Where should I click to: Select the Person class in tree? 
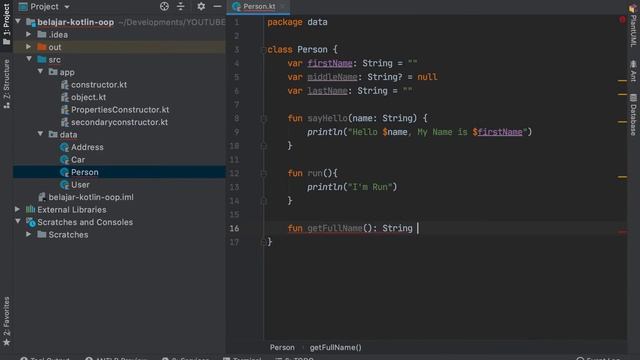pyautogui.click(x=84, y=172)
